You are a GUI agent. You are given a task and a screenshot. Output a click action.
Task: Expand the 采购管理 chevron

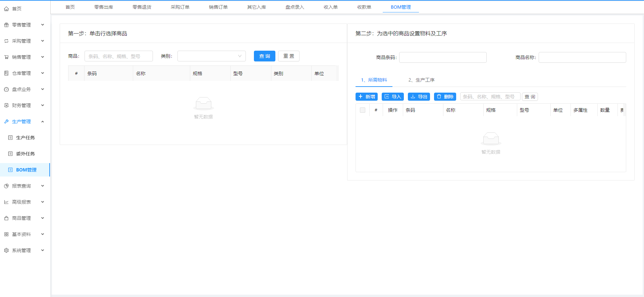43,41
